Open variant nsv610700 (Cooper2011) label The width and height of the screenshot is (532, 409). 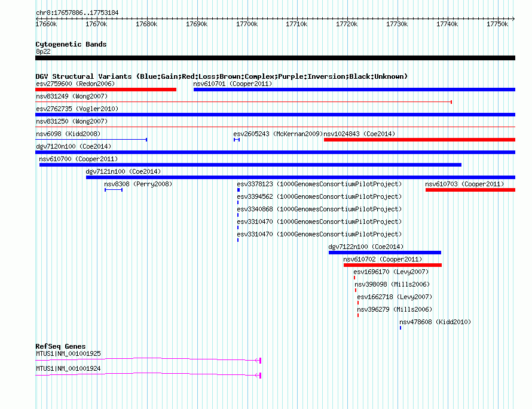pyautogui.click(x=78, y=159)
